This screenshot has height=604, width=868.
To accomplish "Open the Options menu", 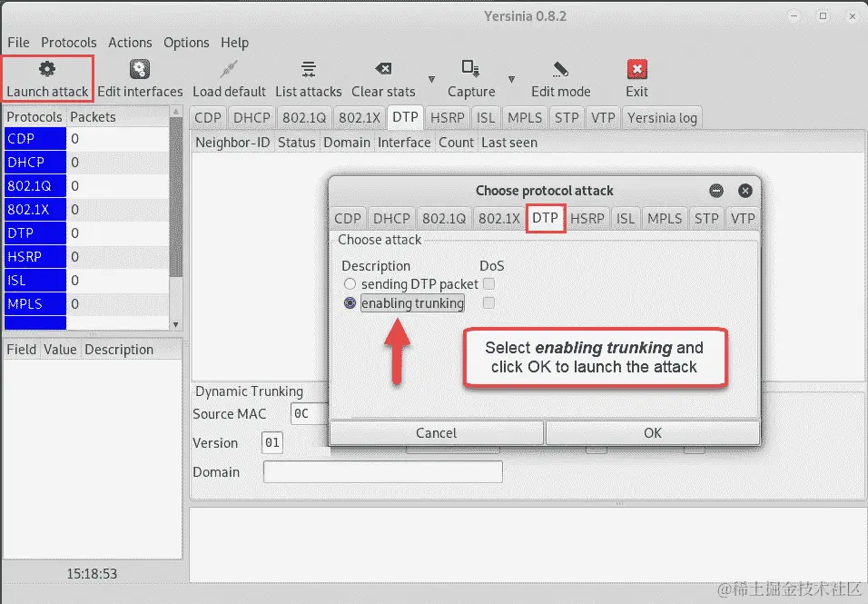I will pos(186,43).
